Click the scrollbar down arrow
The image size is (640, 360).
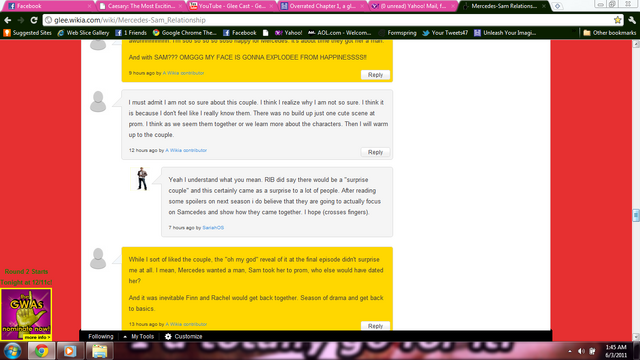[x=636, y=337]
